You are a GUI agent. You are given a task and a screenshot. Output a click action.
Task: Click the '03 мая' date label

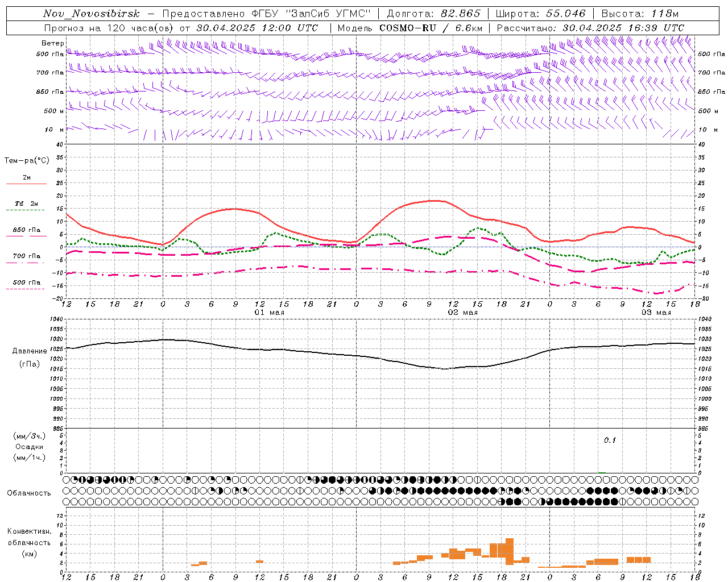tap(656, 313)
